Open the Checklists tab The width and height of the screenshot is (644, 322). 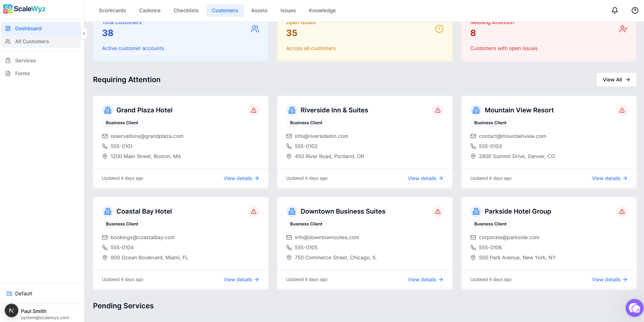(x=186, y=10)
